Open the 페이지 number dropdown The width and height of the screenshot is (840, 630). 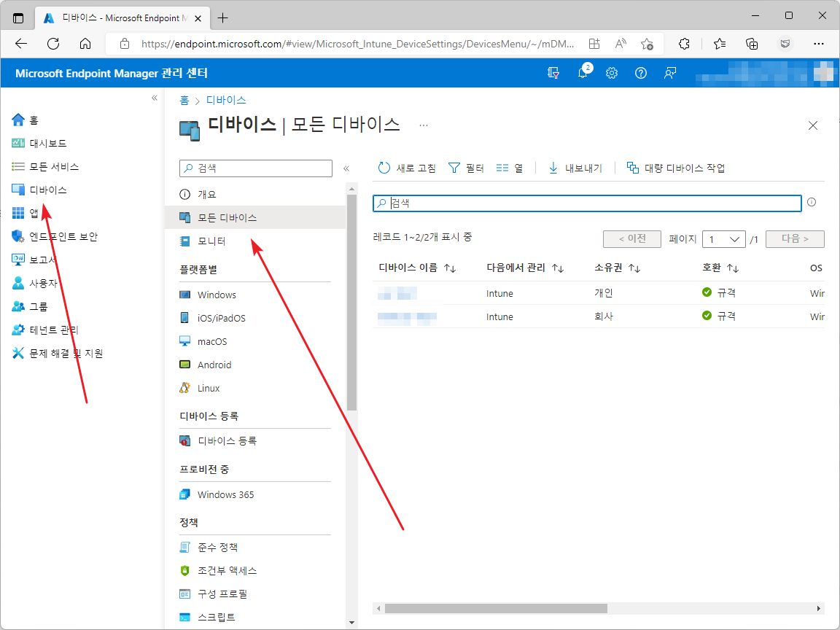pos(724,239)
